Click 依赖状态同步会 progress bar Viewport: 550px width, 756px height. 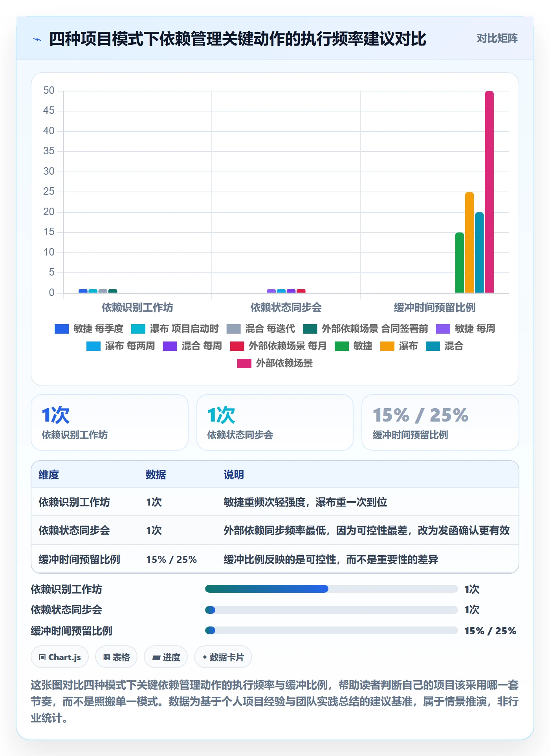click(x=331, y=610)
